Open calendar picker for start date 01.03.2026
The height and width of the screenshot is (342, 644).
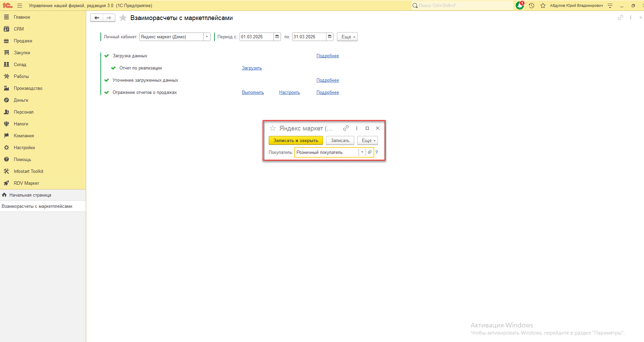pyautogui.click(x=277, y=37)
